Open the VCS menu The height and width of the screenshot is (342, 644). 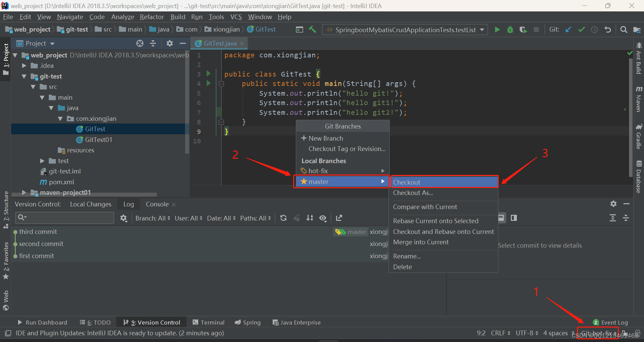click(236, 17)
